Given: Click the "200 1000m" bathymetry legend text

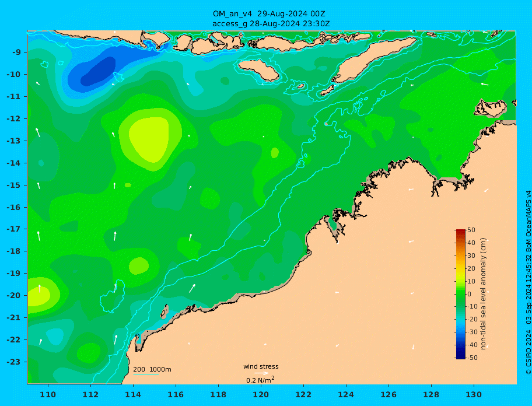Looking at the screenshot, I should [x=152, y=369].
